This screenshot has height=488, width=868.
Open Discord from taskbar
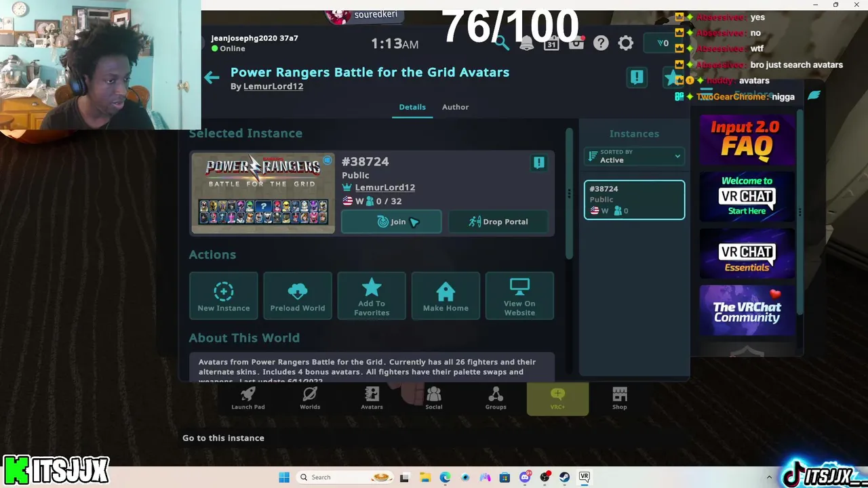click(524, 477)
